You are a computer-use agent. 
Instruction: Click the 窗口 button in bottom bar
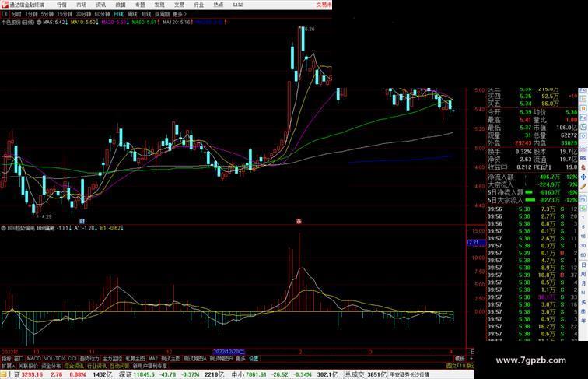coord(19,359)
